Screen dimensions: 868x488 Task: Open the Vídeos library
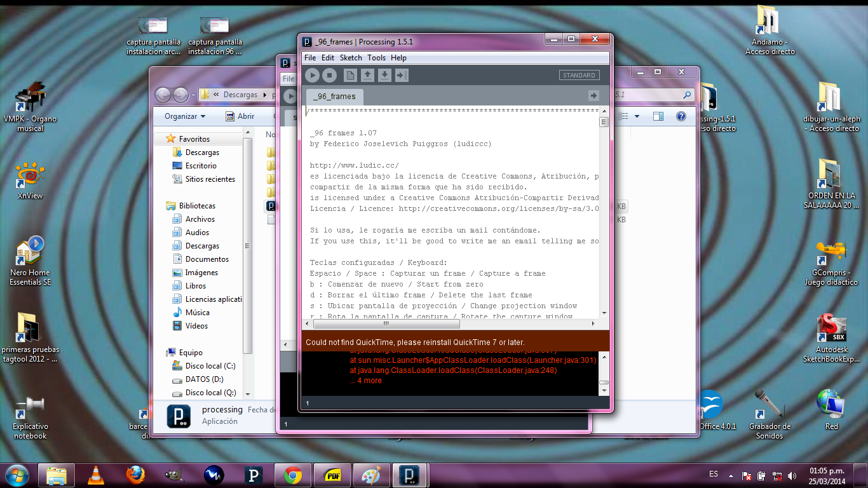click(196, 326)
